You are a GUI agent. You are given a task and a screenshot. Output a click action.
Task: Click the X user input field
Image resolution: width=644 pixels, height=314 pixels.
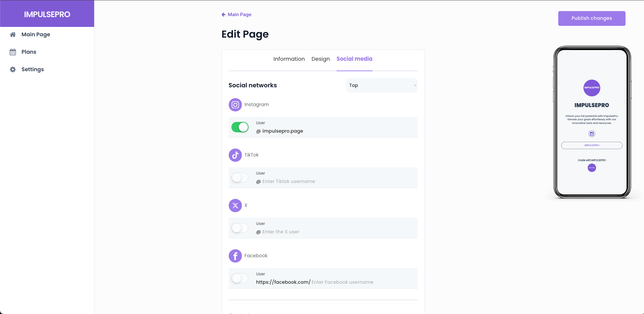338,232
